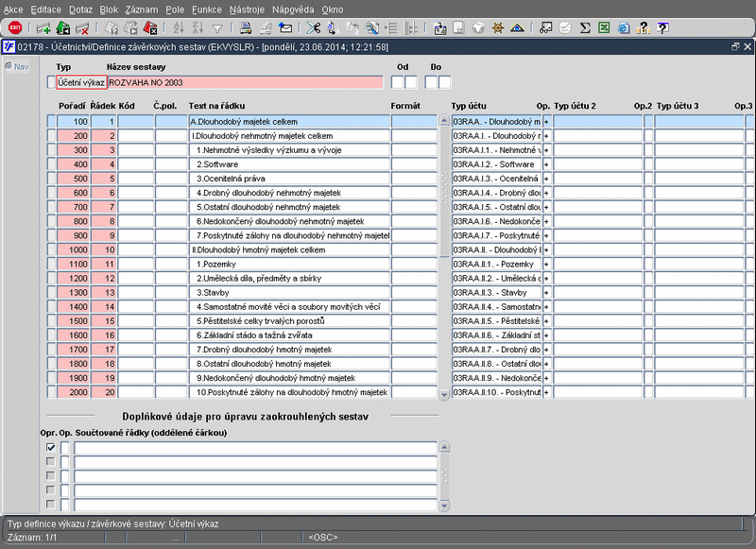The image size is (756, 549).
Task: Click the rows table scrollbar thumb
Action: coord(444,192)
